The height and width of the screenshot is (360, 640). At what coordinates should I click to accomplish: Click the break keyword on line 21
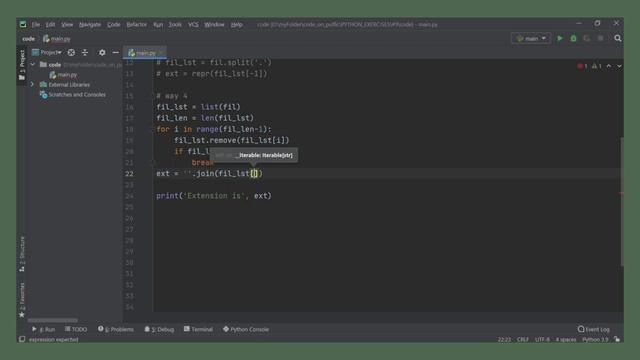[202, 162]
